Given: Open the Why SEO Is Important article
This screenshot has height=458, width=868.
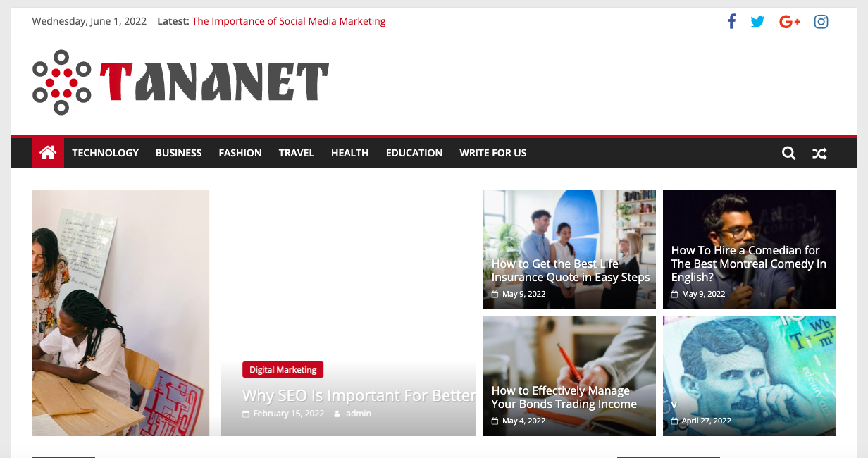Looking at the screenshot, I should point(359,395).
